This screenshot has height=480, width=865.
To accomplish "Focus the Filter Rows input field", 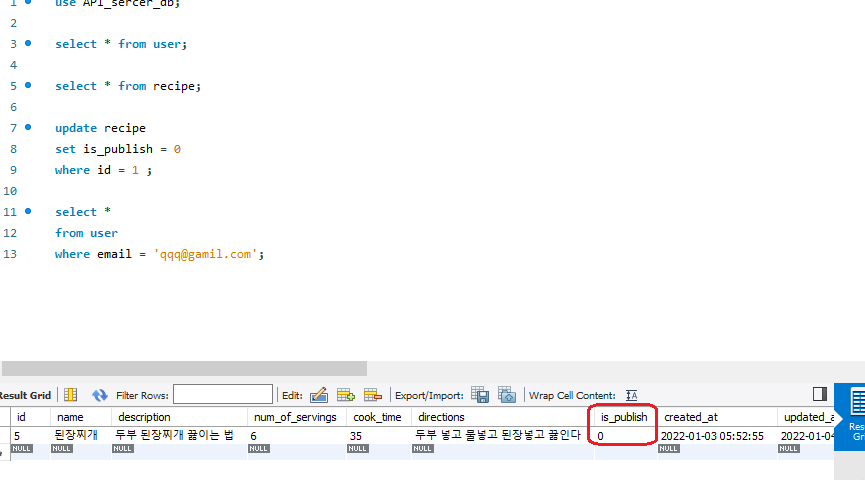I will pyautogui.click(x=223, y=394).
